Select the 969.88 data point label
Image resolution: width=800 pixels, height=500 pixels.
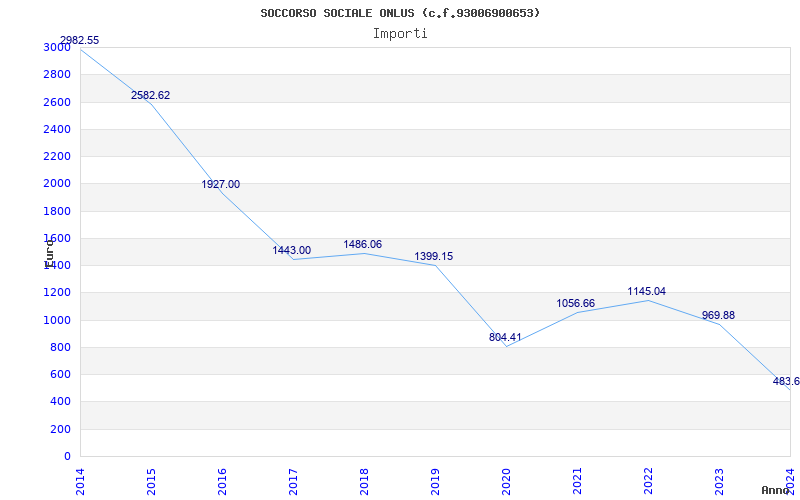(718, 316)
